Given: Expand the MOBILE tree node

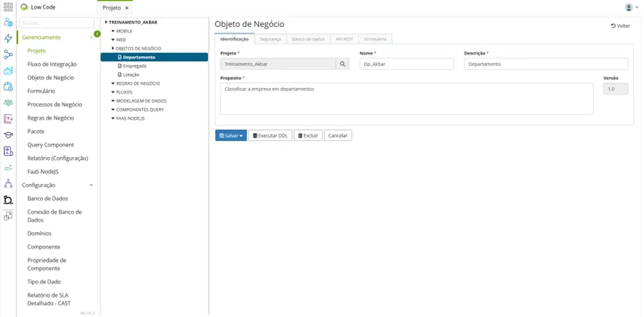Looking at the screenshot, I should 113,31.
